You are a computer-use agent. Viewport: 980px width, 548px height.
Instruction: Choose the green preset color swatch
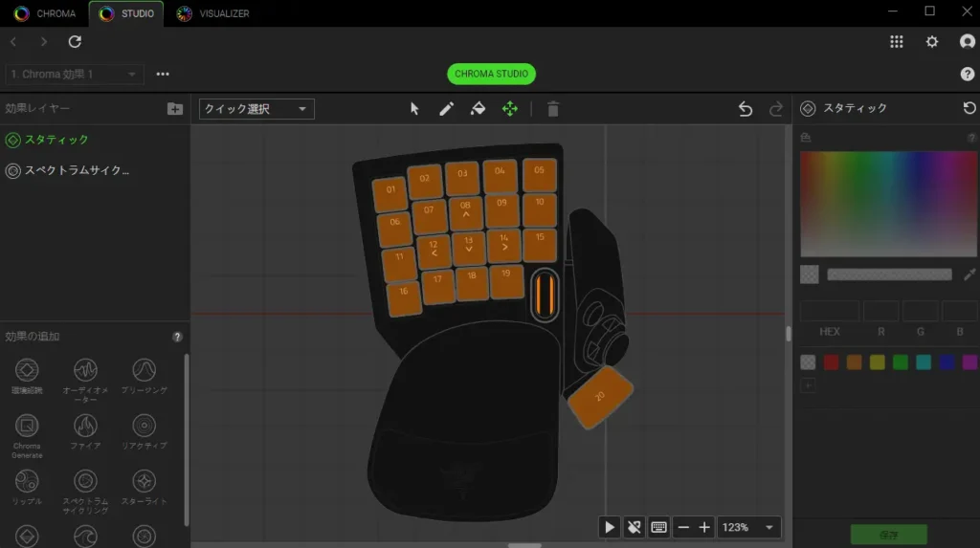point(900,362)
